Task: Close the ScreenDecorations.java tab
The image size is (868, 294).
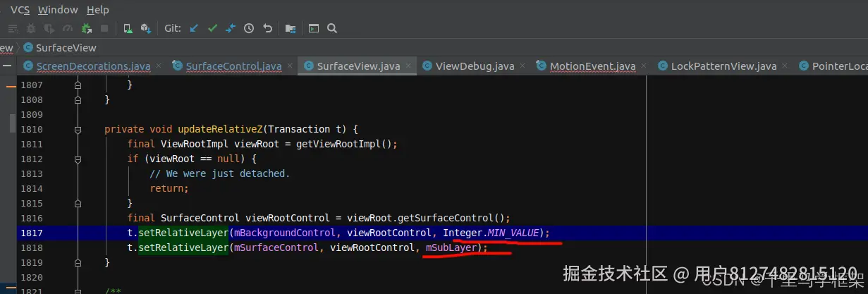Action: 159,66
